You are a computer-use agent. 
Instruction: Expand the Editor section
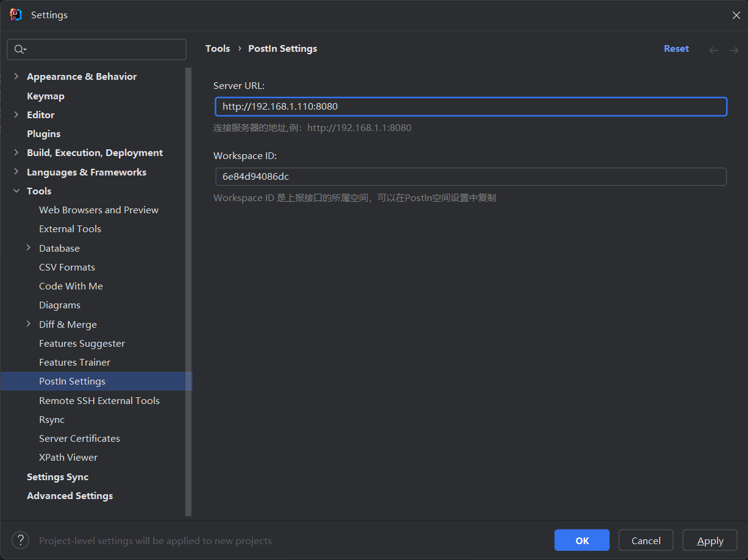tap(16, 115)
